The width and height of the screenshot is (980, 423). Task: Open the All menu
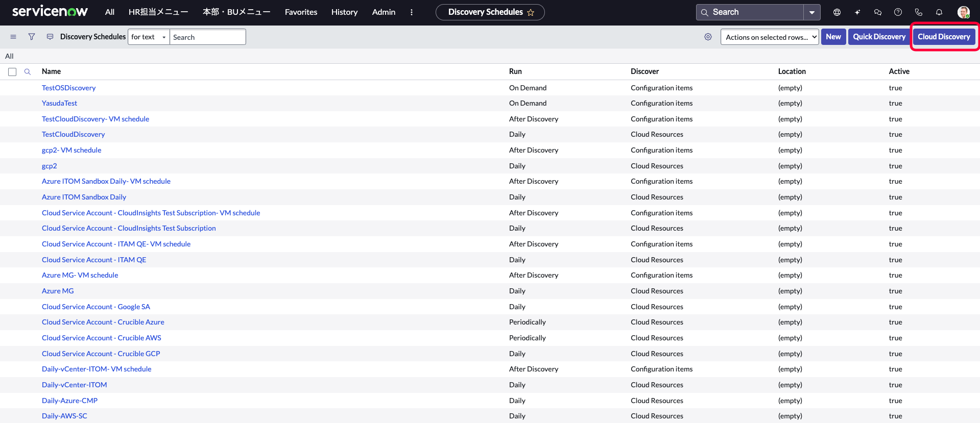110,12
